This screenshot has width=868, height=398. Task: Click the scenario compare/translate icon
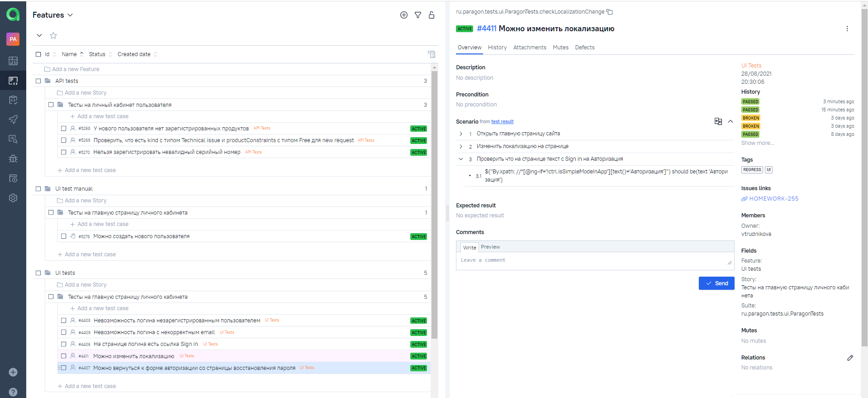coord(718,121)
